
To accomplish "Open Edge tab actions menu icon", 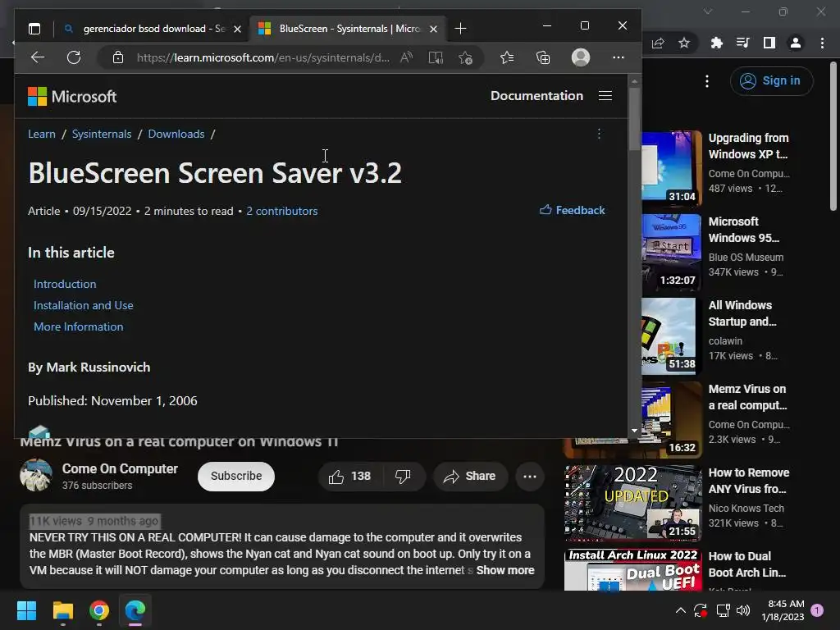I will (34, 29).
